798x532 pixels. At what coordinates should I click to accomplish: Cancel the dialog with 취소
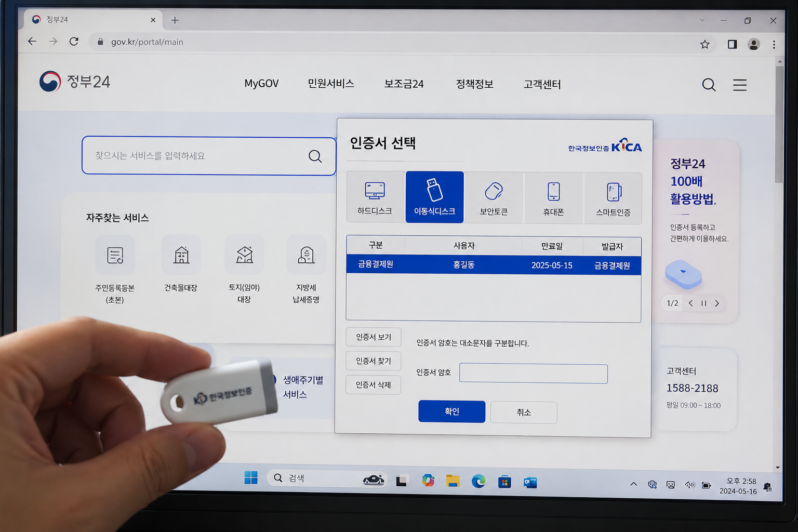pos(524,413)
